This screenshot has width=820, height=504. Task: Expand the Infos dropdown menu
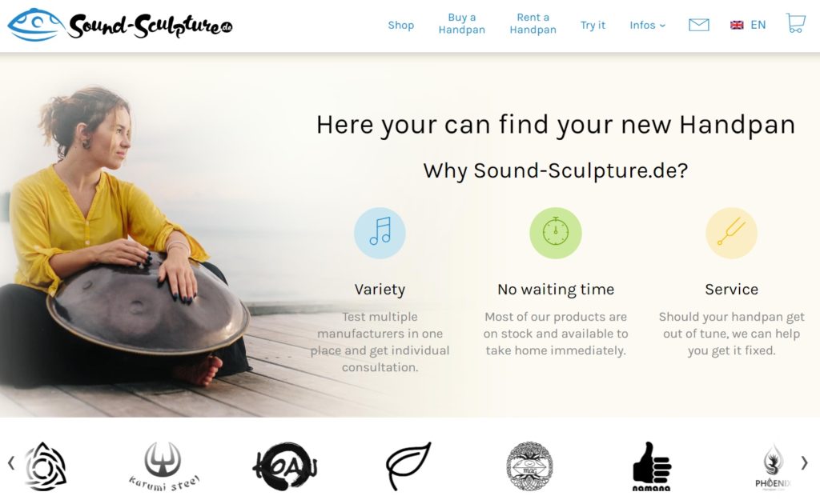click(x=647, y=25)
